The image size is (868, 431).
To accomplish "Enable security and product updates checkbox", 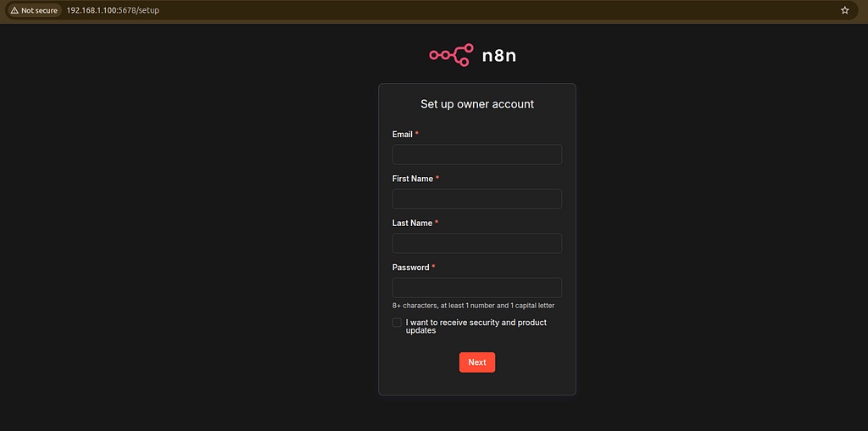I will click(x=397, y=323).
